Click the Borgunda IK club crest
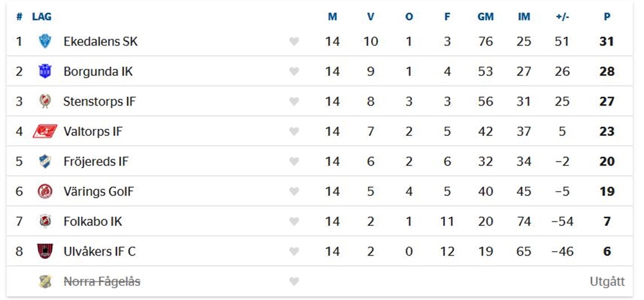The image size is (644, 300). 45,71
